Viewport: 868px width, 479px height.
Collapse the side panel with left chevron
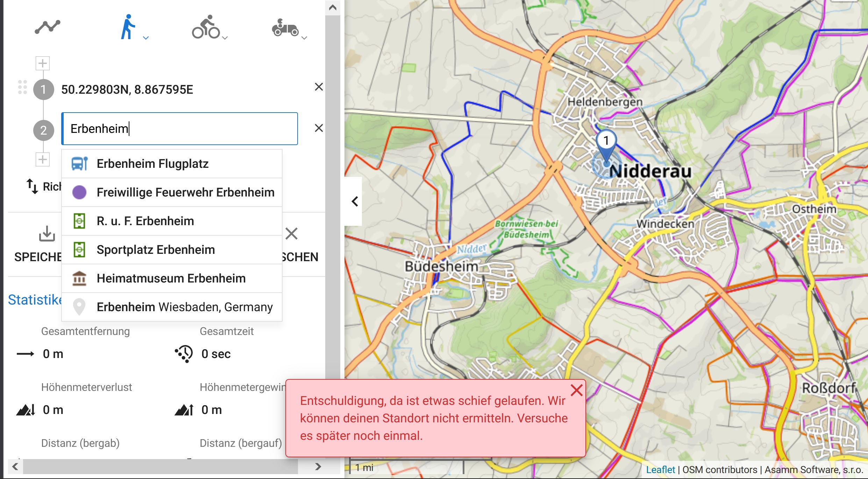355,201
